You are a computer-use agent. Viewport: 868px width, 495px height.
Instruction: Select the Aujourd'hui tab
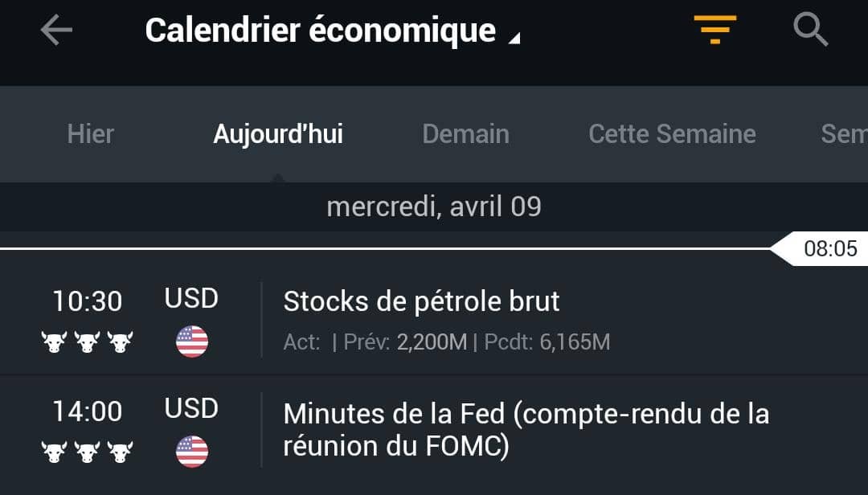click(278, 134)
